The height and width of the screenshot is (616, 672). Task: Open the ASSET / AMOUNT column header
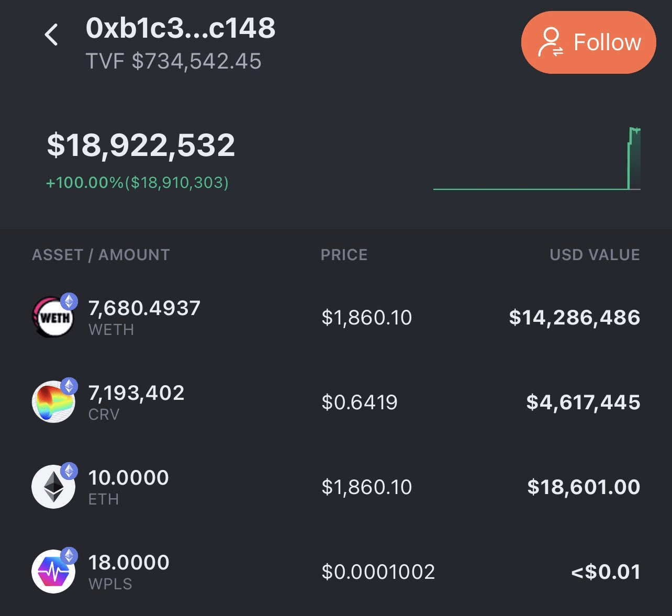coord(100,255)
